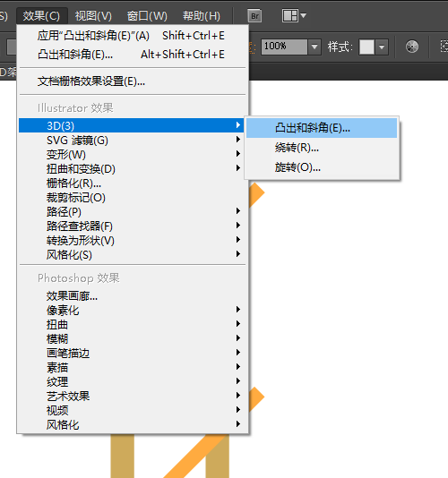Expand the 画笔描边 submenu

pyautogui.click(x=131, y=353)
